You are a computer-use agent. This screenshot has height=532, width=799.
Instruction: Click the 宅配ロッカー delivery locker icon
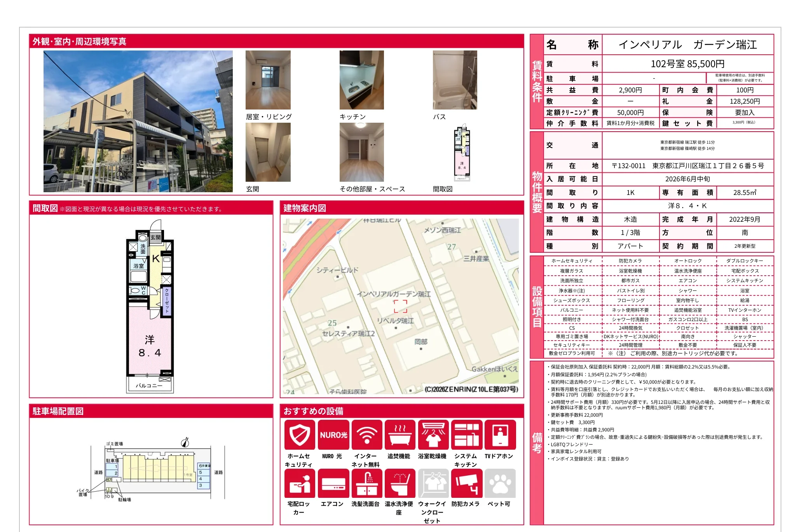(300, 483)
